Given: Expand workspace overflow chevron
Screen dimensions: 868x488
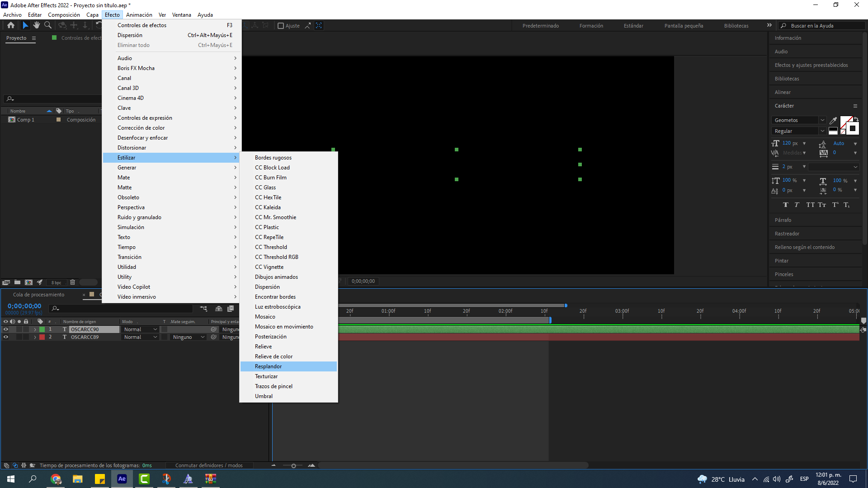Looking at the screenshot, I should 769,25.
